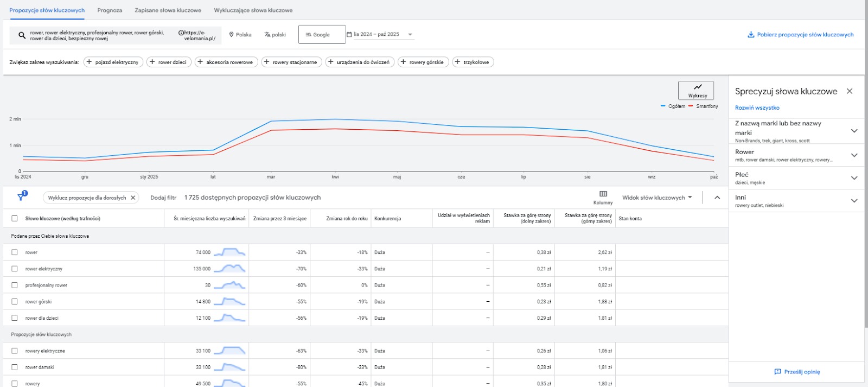Click the search magnifier icon in keyword box

[22, 35]
